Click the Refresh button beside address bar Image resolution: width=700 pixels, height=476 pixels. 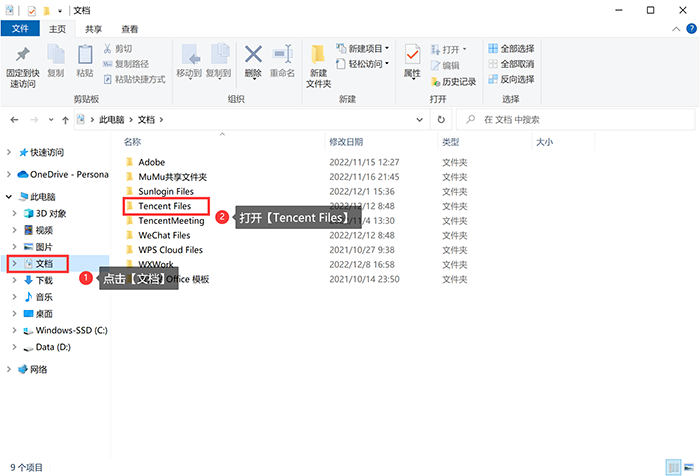(441, 120)
